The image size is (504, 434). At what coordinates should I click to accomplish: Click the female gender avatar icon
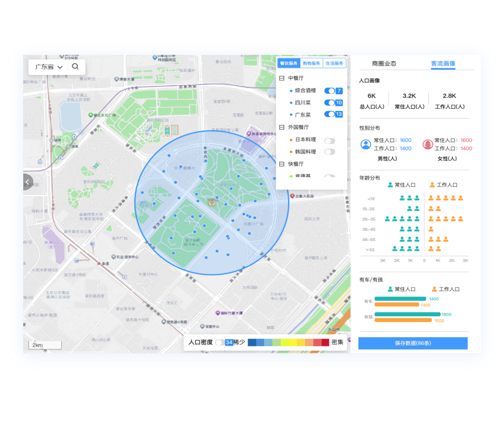[428, 145]
